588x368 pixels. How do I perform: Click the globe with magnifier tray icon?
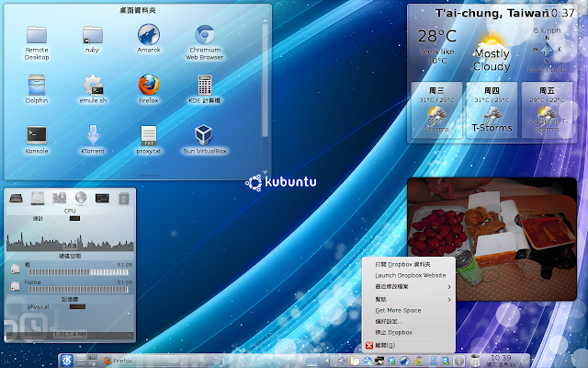[x=446, y=361]
